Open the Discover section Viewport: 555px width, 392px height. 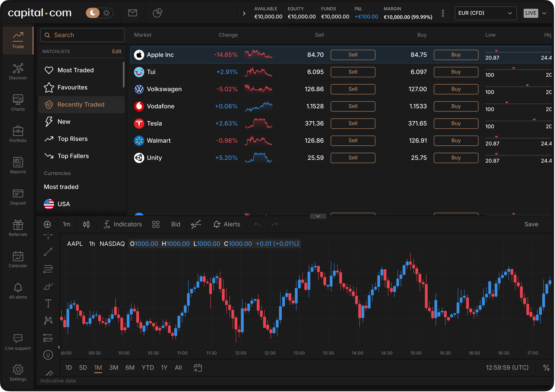pyautogui.click(x=18, y=72)
